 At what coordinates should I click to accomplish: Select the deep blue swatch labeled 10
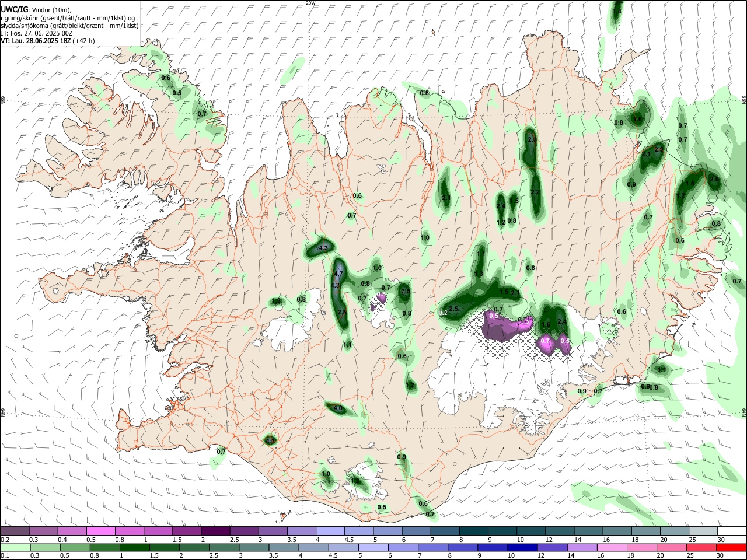pos(522,547)
